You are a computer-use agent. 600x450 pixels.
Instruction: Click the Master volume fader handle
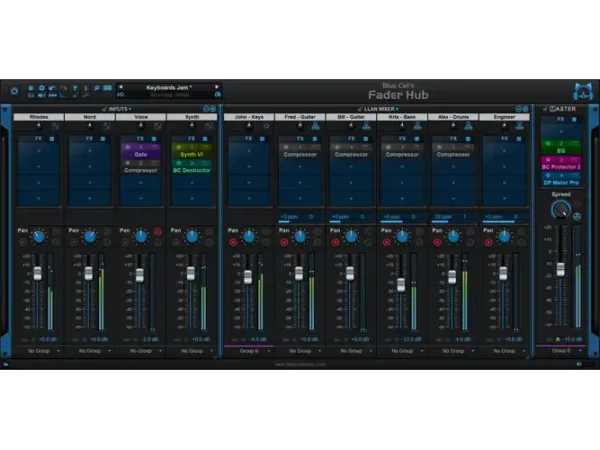pos(561,269)
